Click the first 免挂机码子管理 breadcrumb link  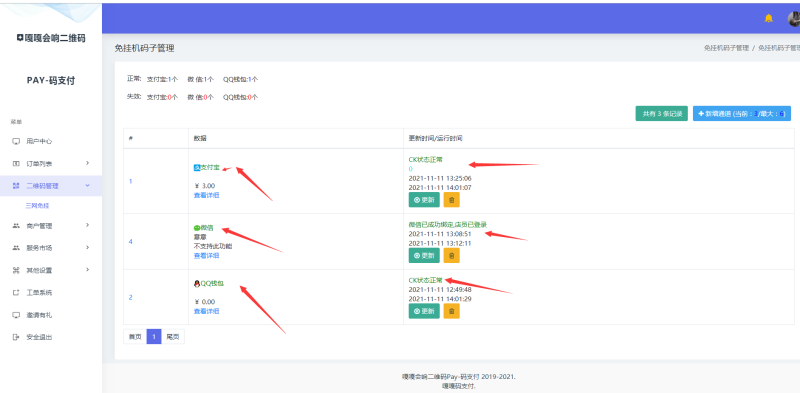(727, 48)
